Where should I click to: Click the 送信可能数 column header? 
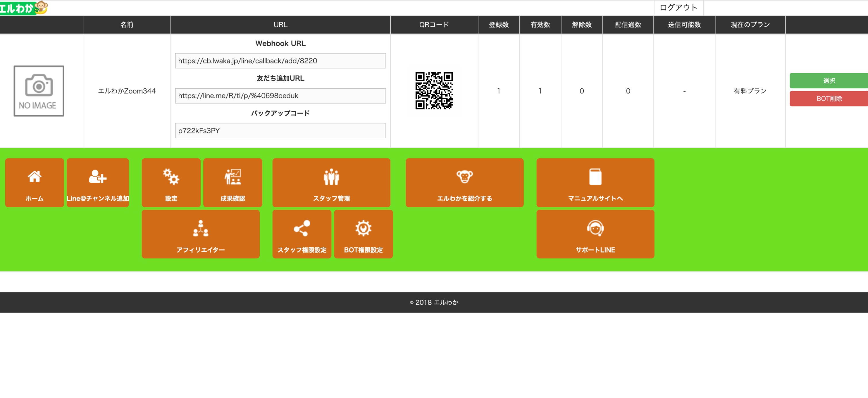click(x=684, y=25)
